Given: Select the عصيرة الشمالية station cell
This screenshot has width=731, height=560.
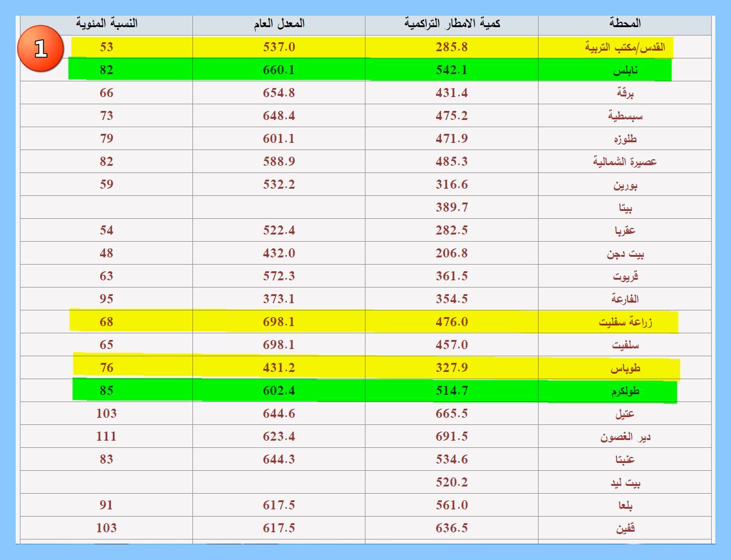Looking at the screenshot, I should click(625, 162).
